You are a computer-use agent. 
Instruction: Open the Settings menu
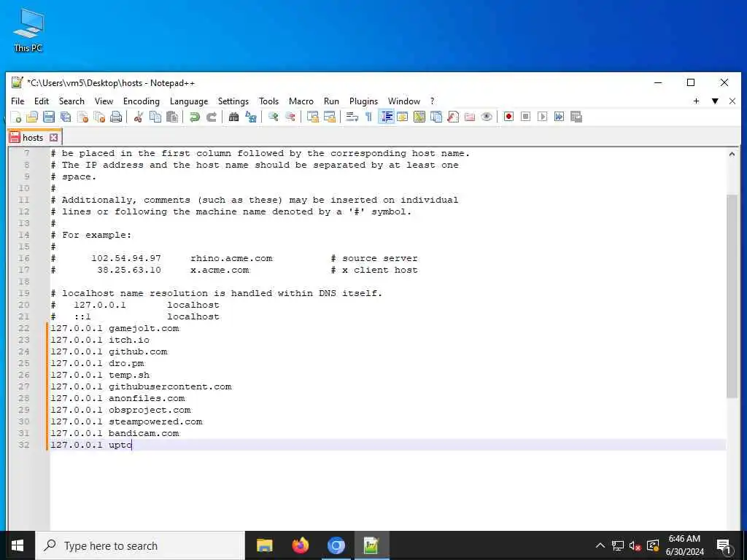[233, 101]
